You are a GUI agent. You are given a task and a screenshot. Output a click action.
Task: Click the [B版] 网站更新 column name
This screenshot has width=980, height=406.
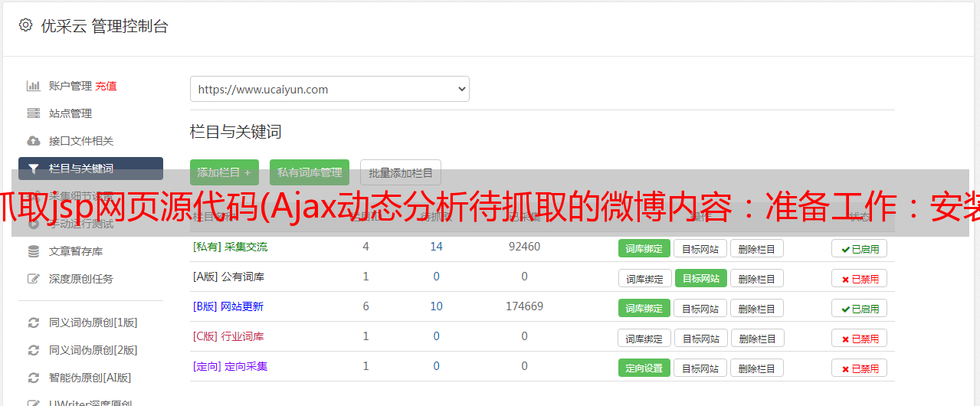pyautogui.click(x=228, y=306)
